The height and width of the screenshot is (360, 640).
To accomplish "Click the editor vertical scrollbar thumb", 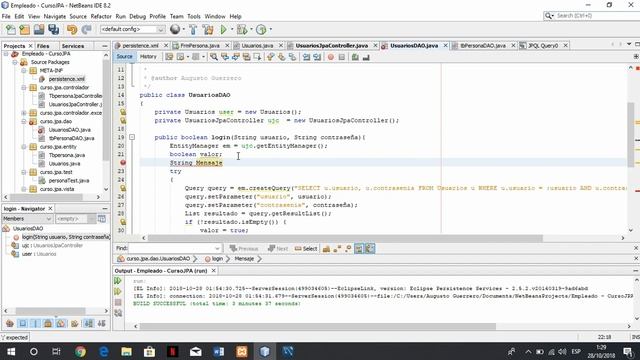I will tap(631, 135).
